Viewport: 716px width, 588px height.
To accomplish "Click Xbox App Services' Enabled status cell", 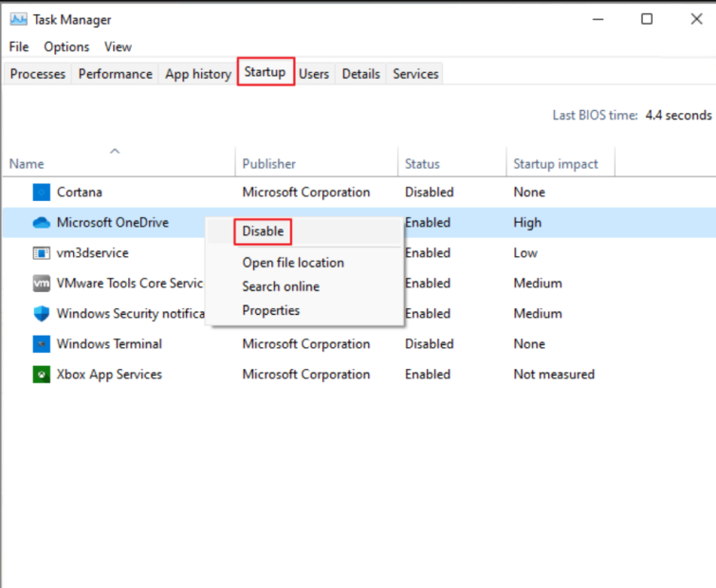I will pyautogui.click(x=428, y=375).
